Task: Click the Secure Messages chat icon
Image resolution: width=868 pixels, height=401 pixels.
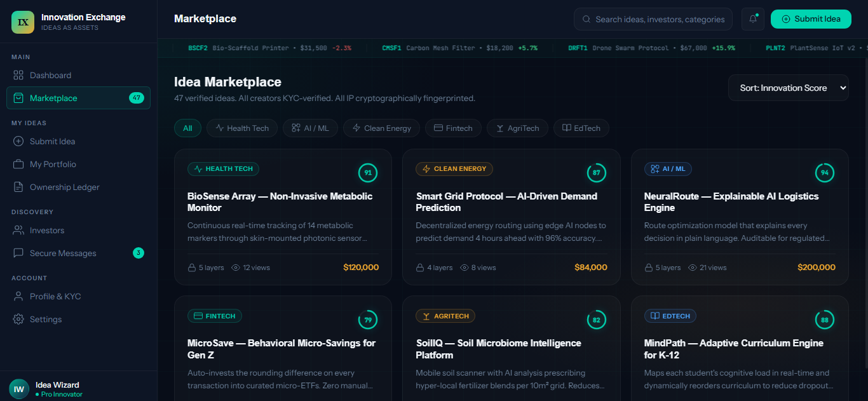Action: pos(18,253)
